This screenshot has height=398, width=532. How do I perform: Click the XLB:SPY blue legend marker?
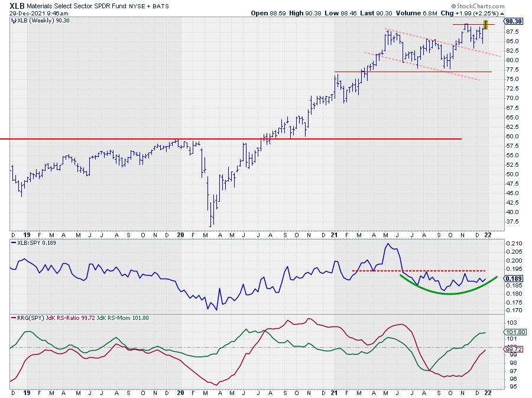pyautogui.click(x=13, y=243)
